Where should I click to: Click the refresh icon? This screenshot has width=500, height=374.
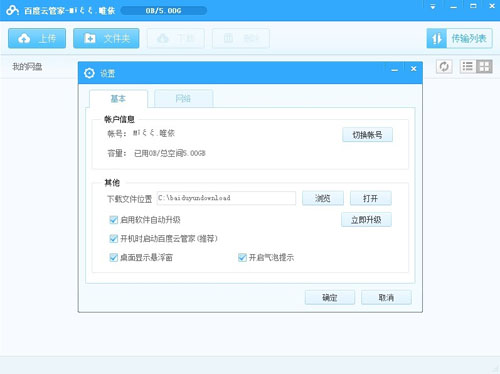[444, 66]
